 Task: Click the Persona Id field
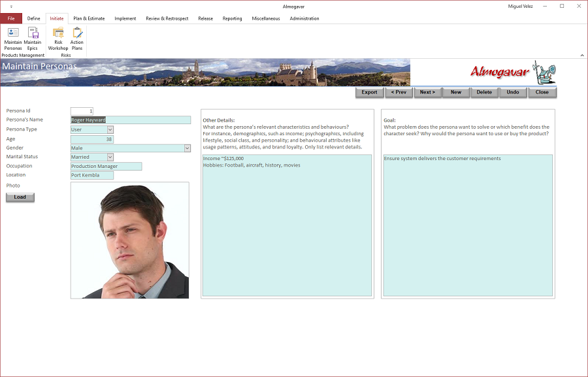tap(82, 111)
